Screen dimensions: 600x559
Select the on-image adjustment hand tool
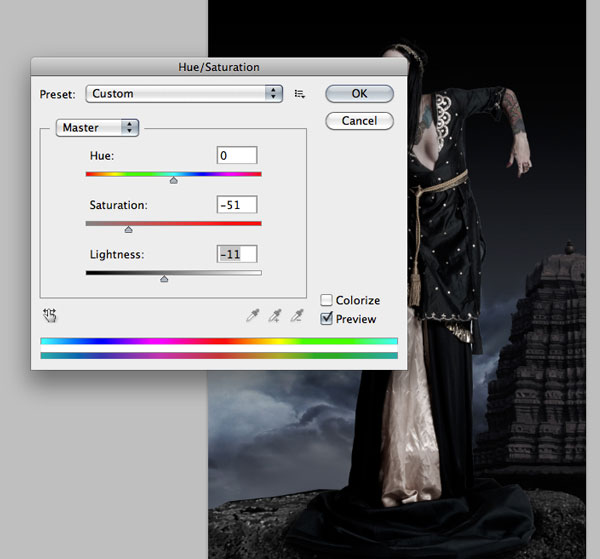pyautogui.click(x=50, y=316)
